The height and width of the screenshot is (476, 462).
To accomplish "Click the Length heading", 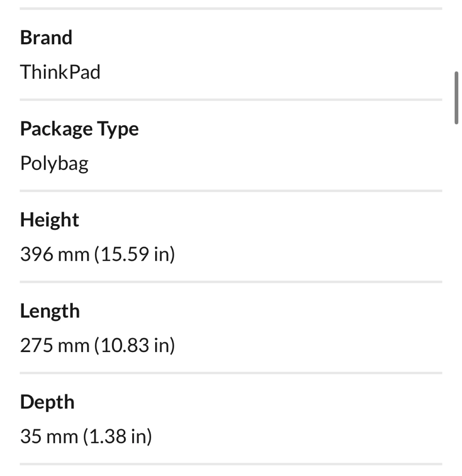I will point(50,311).
